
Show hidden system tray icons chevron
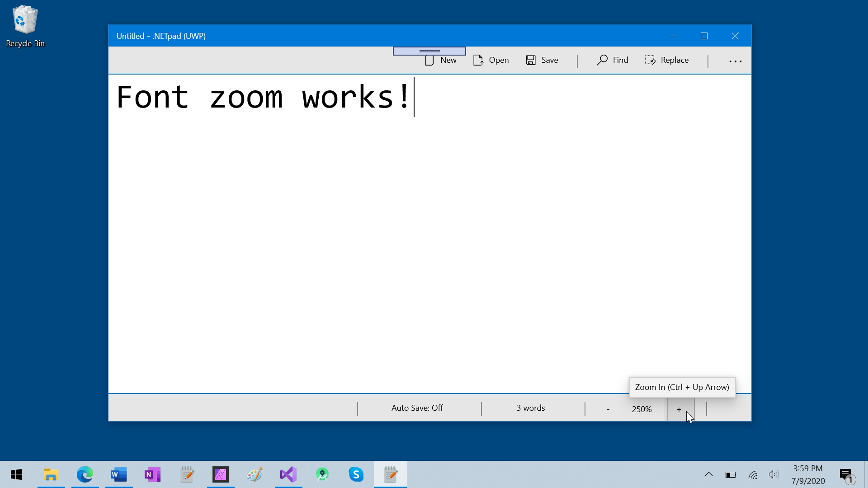tap(709, 474)
